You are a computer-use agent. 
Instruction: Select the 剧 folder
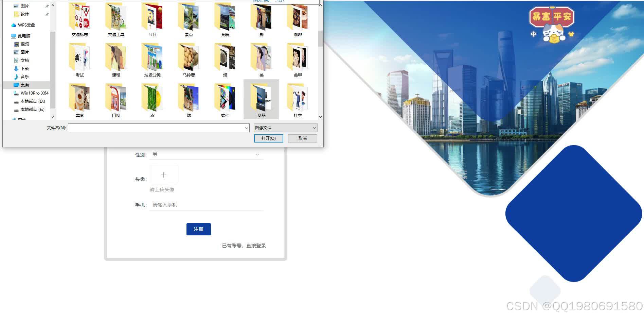[x=262, y=19]
